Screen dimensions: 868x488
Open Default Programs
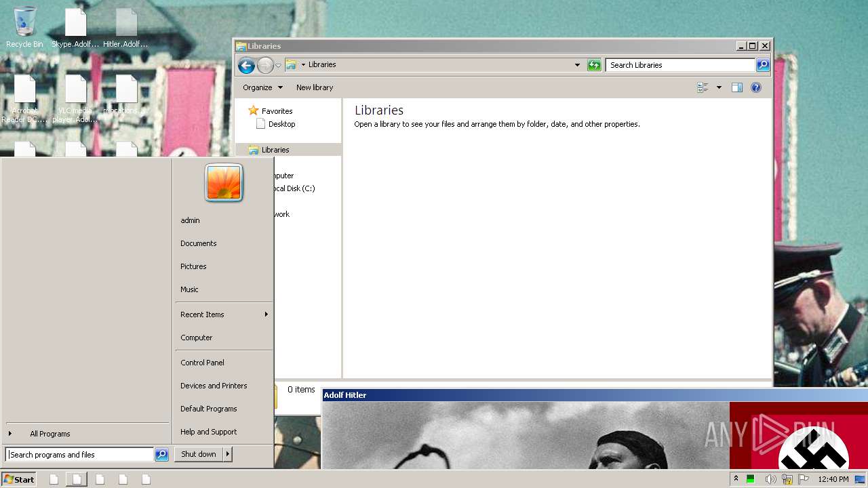[209, 409]
